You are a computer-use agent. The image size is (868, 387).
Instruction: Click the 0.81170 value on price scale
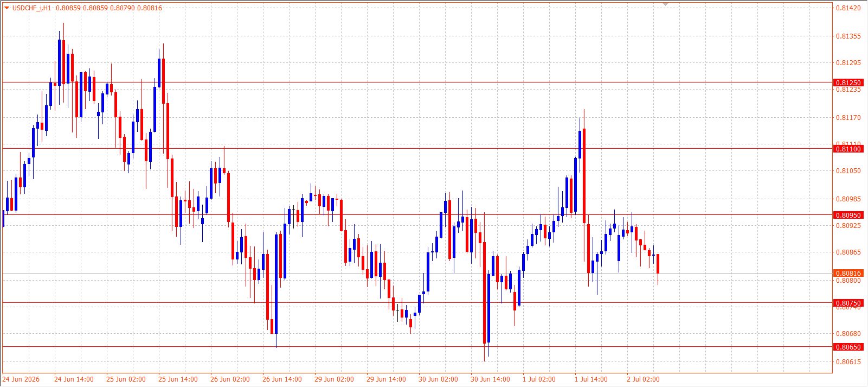pos(848,118)
